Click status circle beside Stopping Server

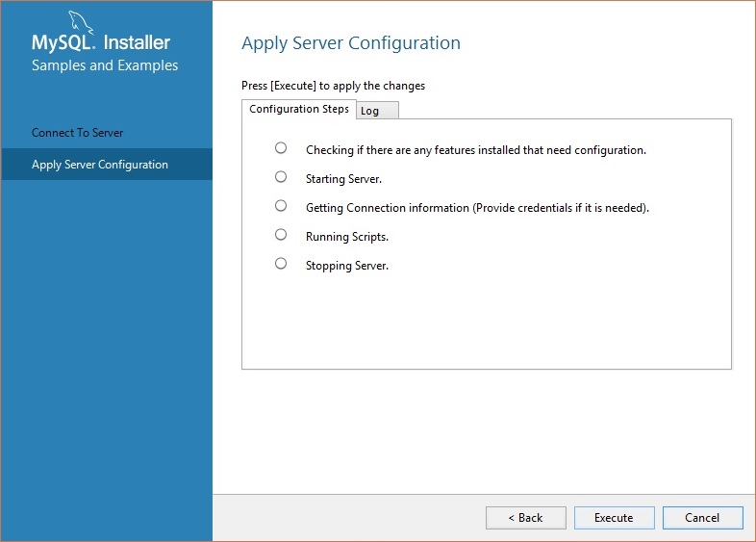coord(281,264)
